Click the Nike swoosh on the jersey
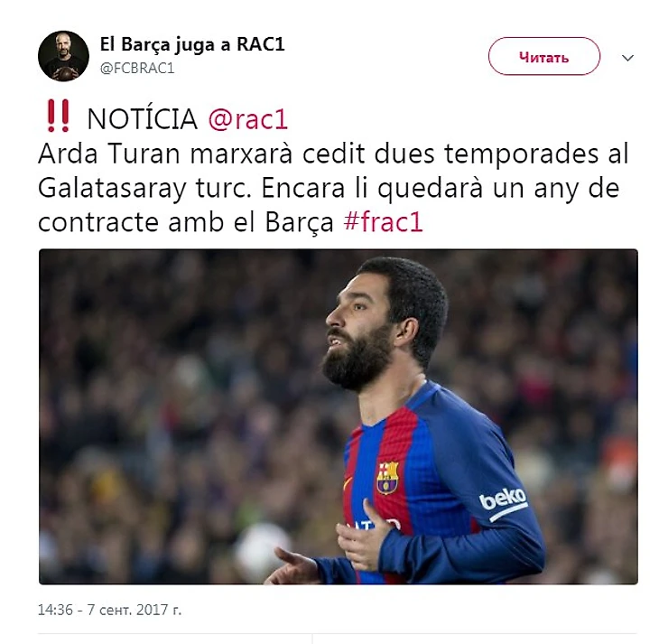The image size is (659, 644). tap(348, 482)
